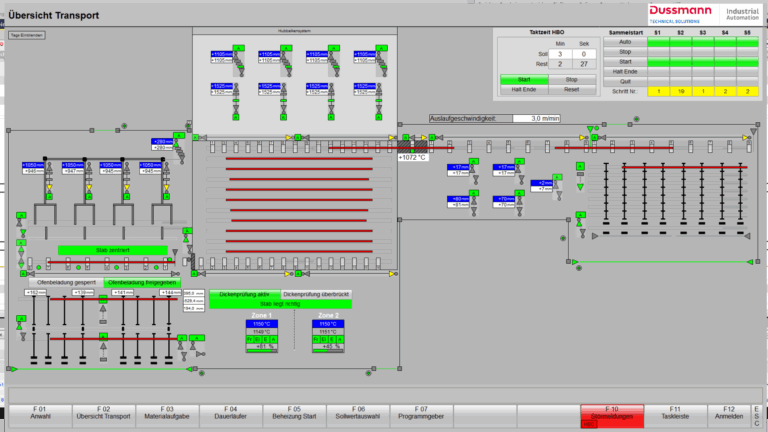Open F 06 Sollwertauswahl page

[x=358, y=415]
